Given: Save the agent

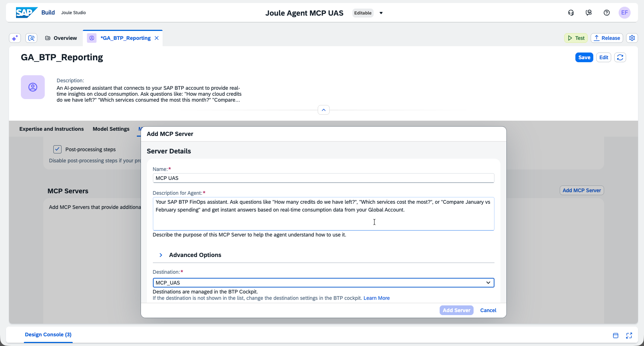Looking at the screenshot, I should point(584,57).
